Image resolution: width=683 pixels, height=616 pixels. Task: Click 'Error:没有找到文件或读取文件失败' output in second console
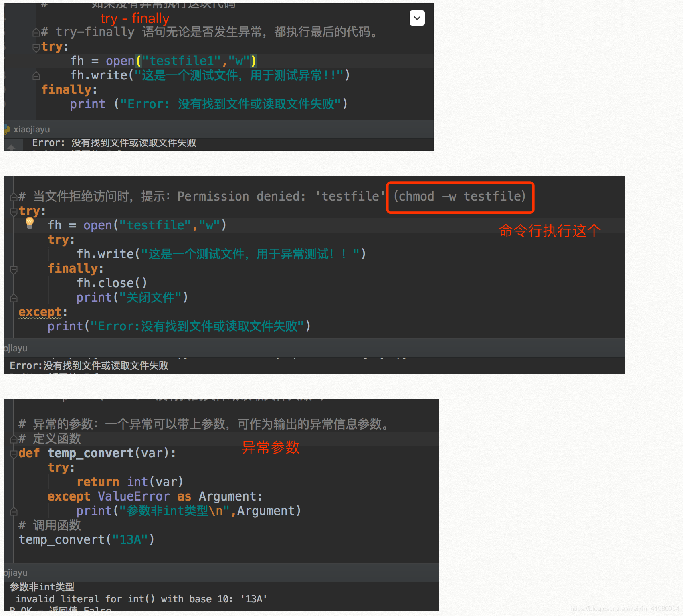coord(89,365)
